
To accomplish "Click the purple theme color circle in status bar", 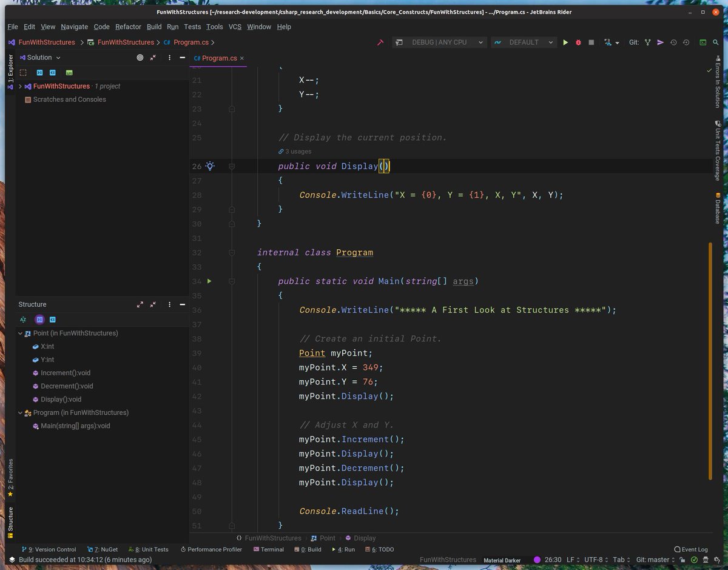I will pyautogui.click(x=537, y=560).
